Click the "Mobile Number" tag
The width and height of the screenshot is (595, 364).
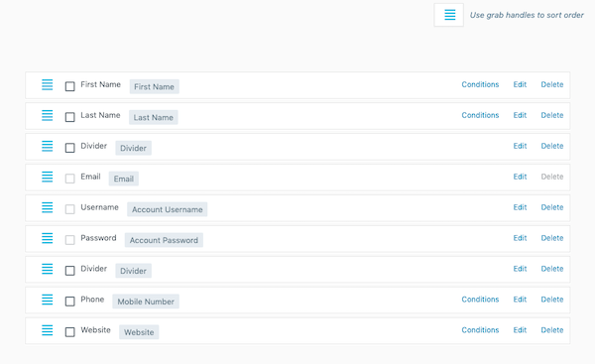click(x=146, y=302)
